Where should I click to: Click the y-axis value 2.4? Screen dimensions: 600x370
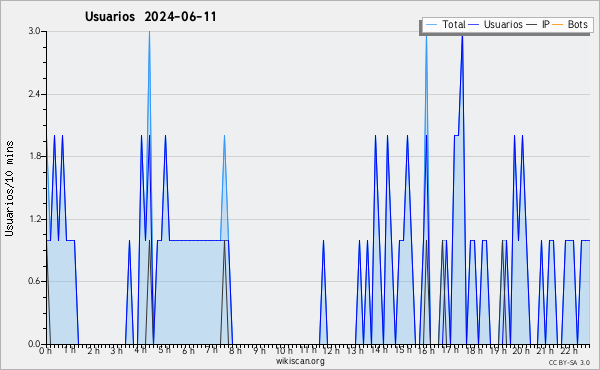pyautogui.click(x=34, y=94)
